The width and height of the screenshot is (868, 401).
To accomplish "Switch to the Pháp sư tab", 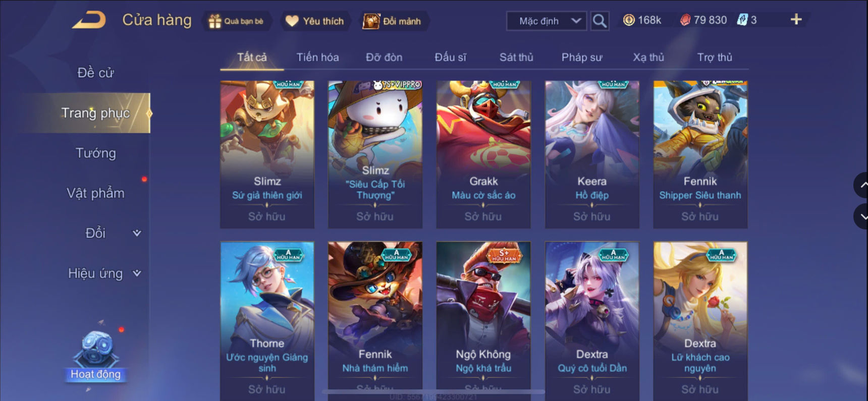I will (x=582, y=58).
